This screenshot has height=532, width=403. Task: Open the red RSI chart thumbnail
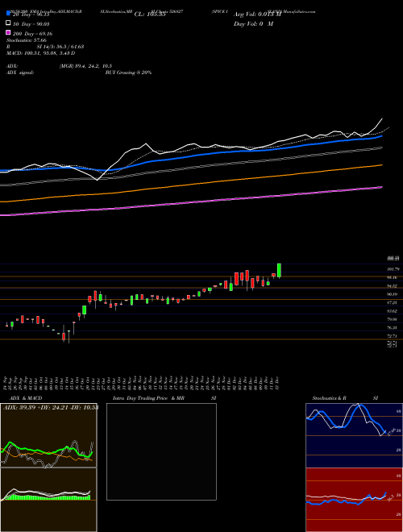354,500
